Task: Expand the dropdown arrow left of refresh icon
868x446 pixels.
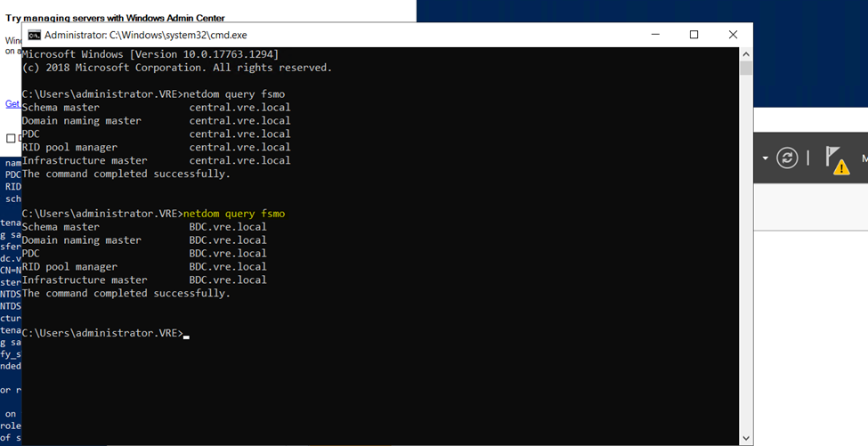Action: (765, 158)
